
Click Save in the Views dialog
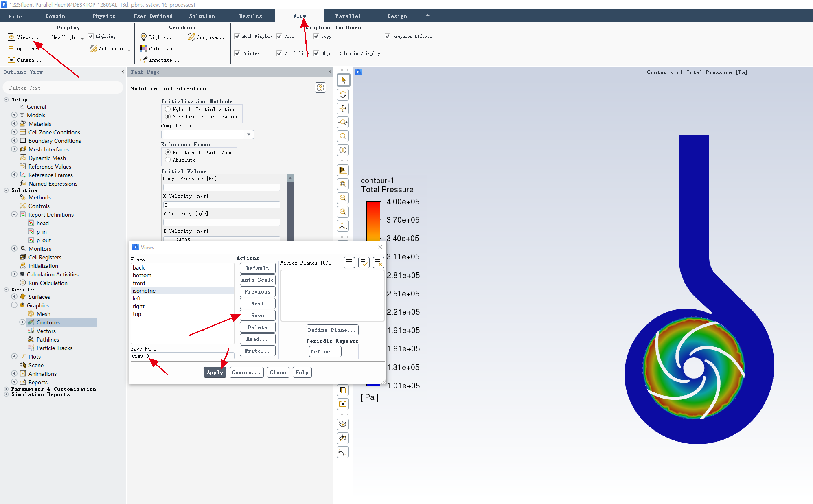point(257,316)
